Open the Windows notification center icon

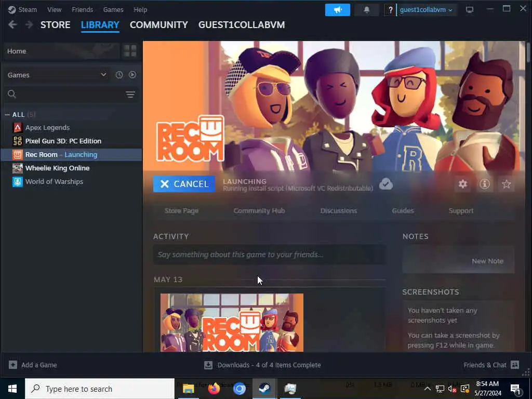pyautogui.click(x=515, y=389)
